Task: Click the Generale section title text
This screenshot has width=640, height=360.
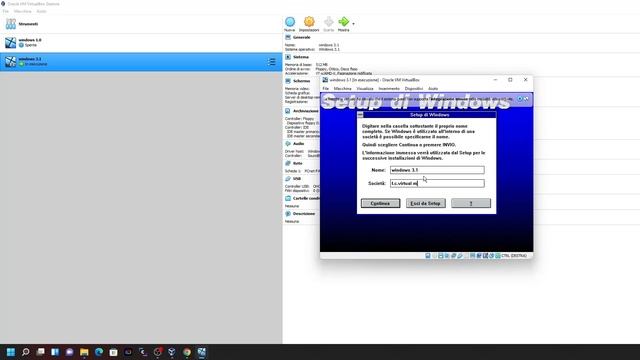Action: click(302, 37)
